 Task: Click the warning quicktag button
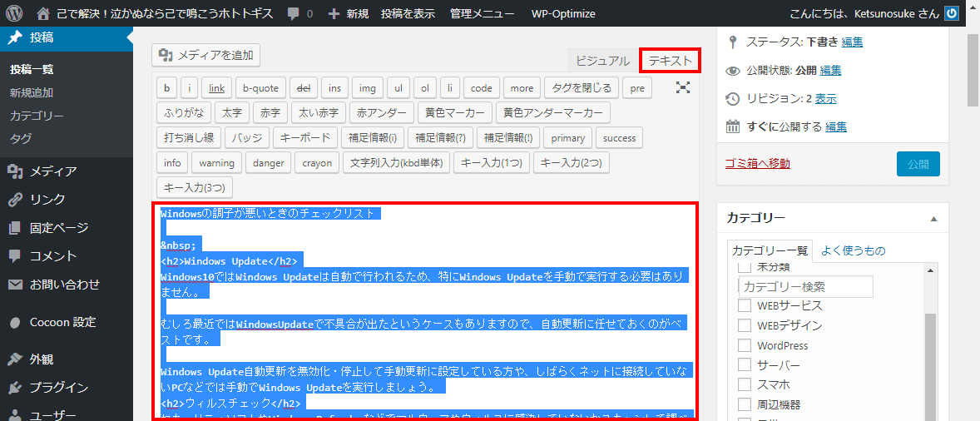(217, 163)
